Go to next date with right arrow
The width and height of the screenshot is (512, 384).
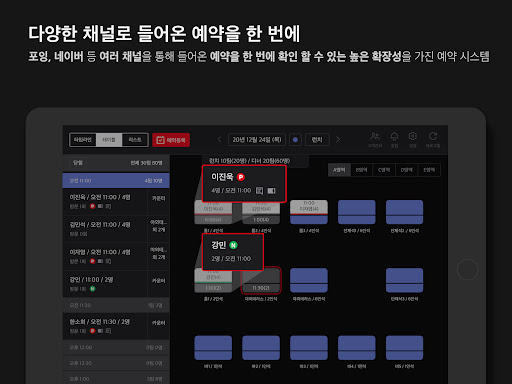(x=338, y=140)
